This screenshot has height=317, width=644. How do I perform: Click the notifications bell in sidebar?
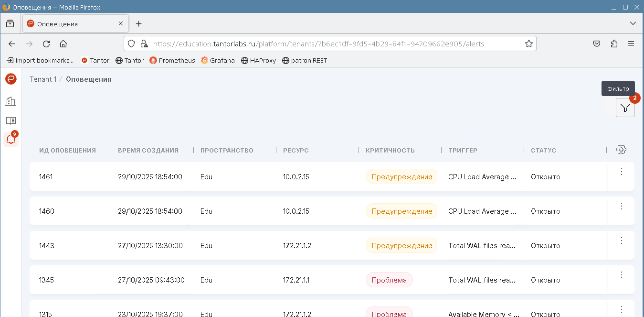11,140
